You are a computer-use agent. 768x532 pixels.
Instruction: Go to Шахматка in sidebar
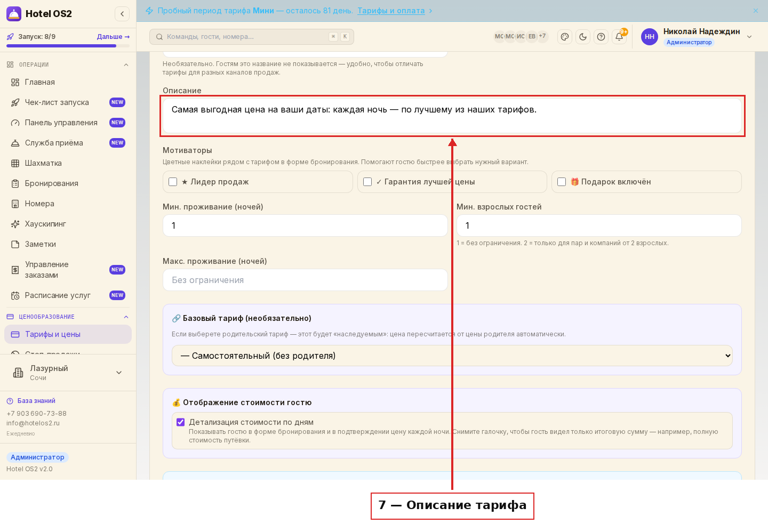click(68, 163)
